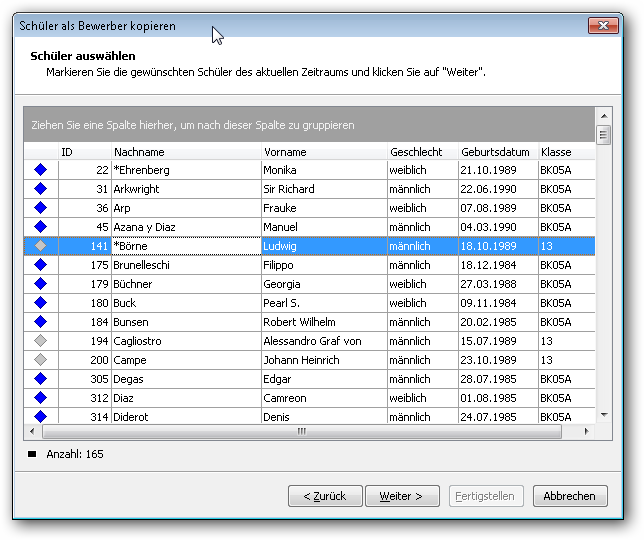
Task: Sort by the Klasse column header
Action: click(x=566, y=152)
